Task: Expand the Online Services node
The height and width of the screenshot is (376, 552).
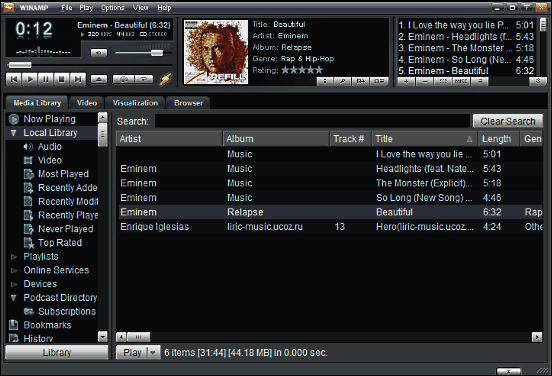Action: click(14, 270)
